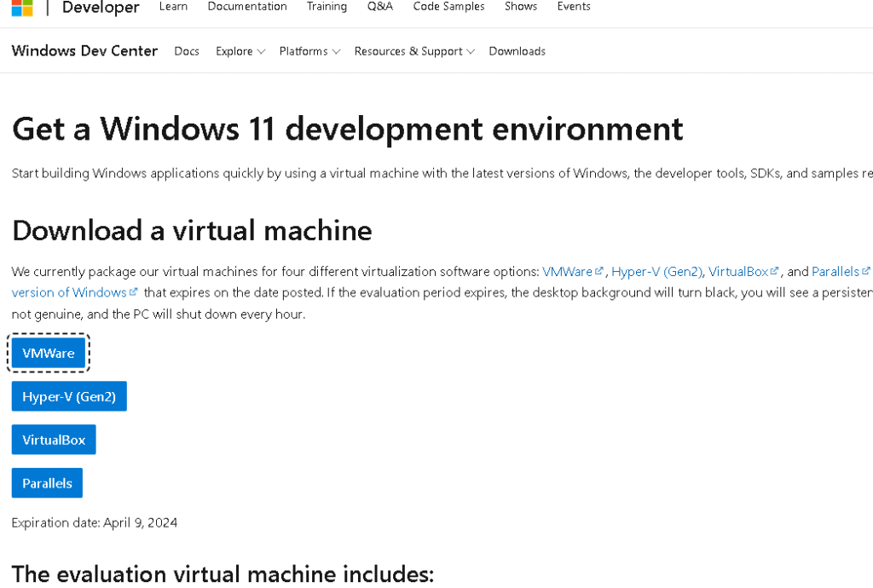The height and width of the screenshot is (588, 873).
Task: Download the VirtualBox virtual machine button
Action: click(x=54, y=440)
